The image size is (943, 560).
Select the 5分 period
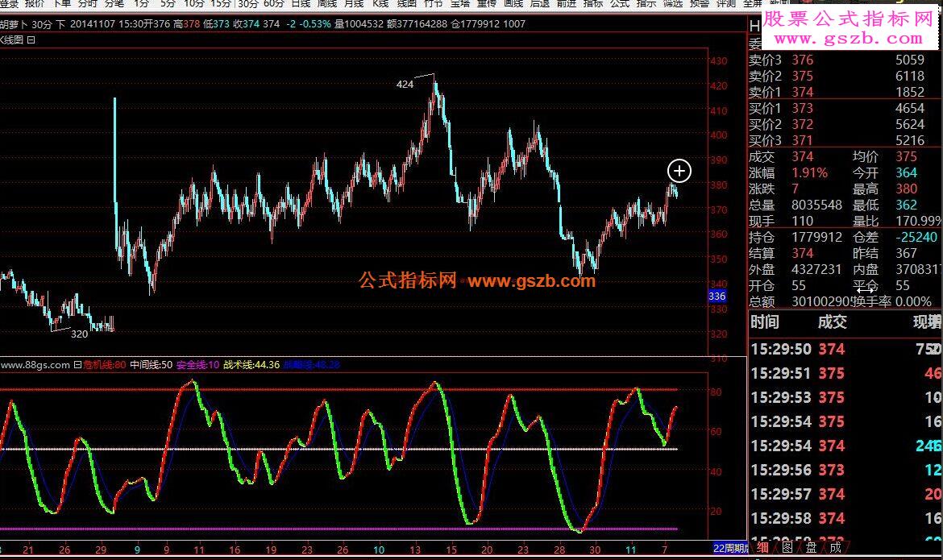tap(168, 3)
